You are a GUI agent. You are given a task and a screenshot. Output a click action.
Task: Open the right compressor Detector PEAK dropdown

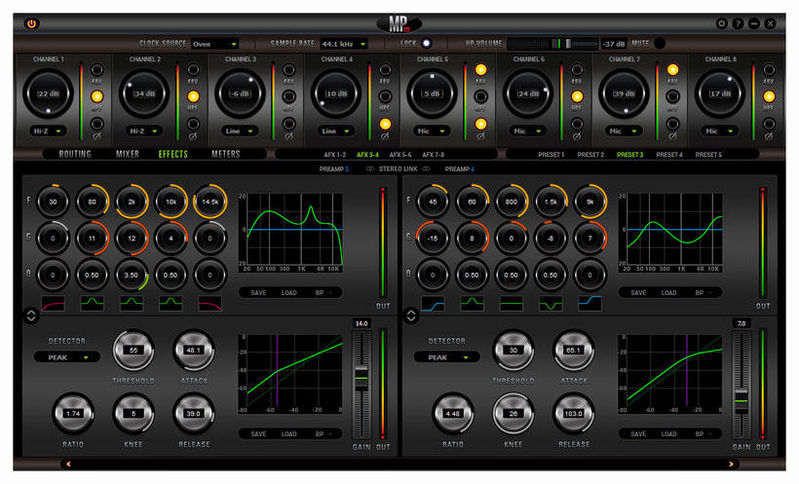click(447, 357)
